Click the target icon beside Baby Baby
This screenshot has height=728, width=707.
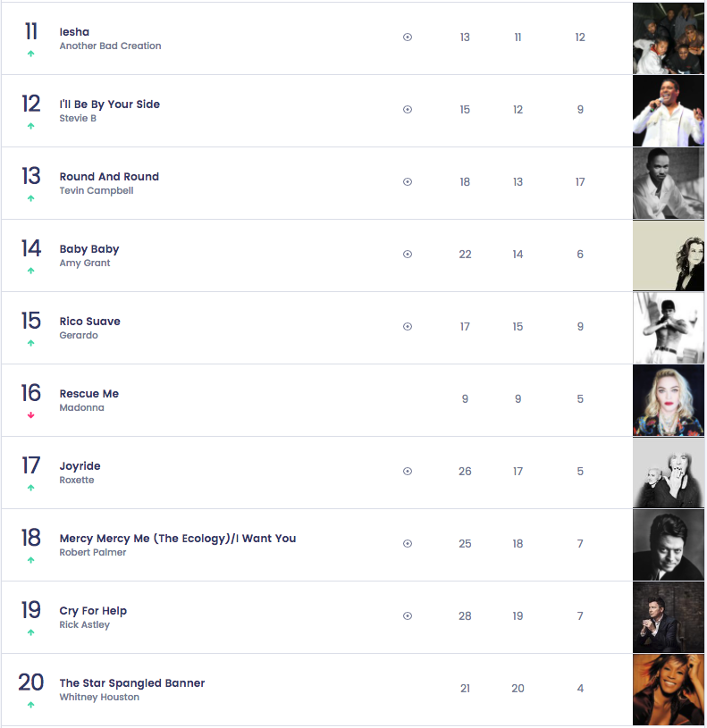coord(408,254)
